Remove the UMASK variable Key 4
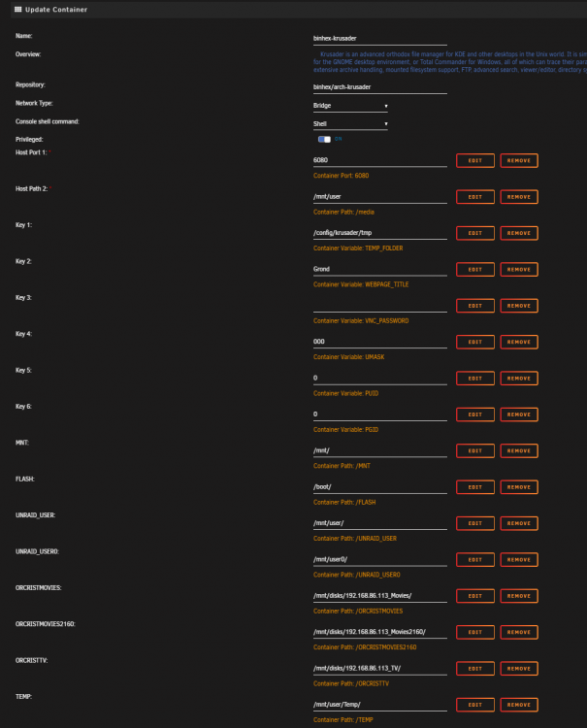The width and height of the screenshot is (587, 728). tap(519, 343)
